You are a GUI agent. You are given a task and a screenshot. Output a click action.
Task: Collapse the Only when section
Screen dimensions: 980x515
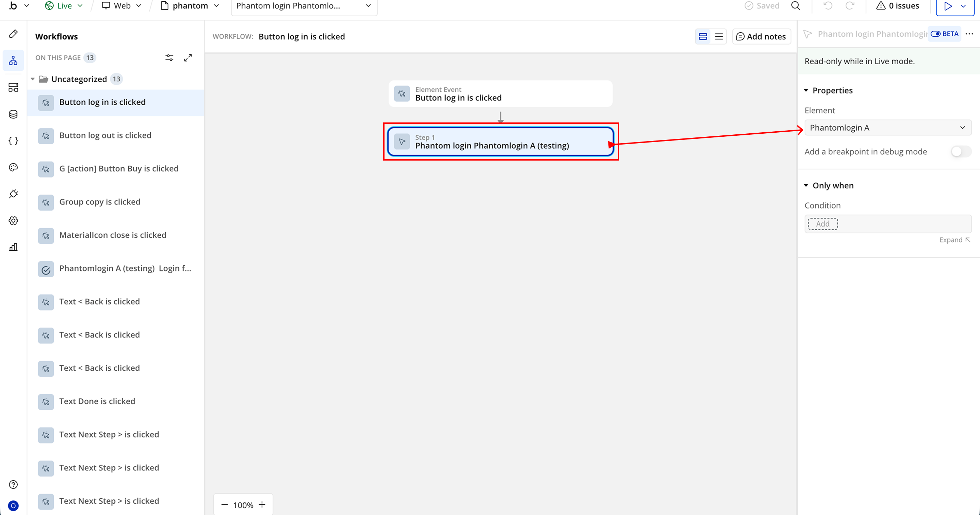[x=806, y=186]
